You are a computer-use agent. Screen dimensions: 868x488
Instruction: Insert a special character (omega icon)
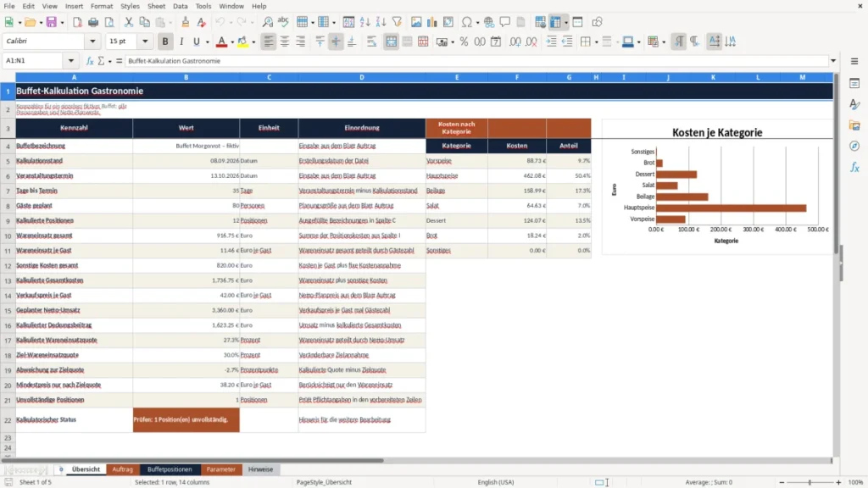467,22
